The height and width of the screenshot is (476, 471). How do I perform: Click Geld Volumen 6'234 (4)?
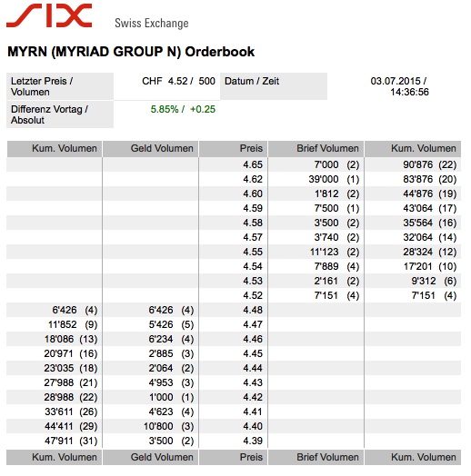tap(171, 339)
